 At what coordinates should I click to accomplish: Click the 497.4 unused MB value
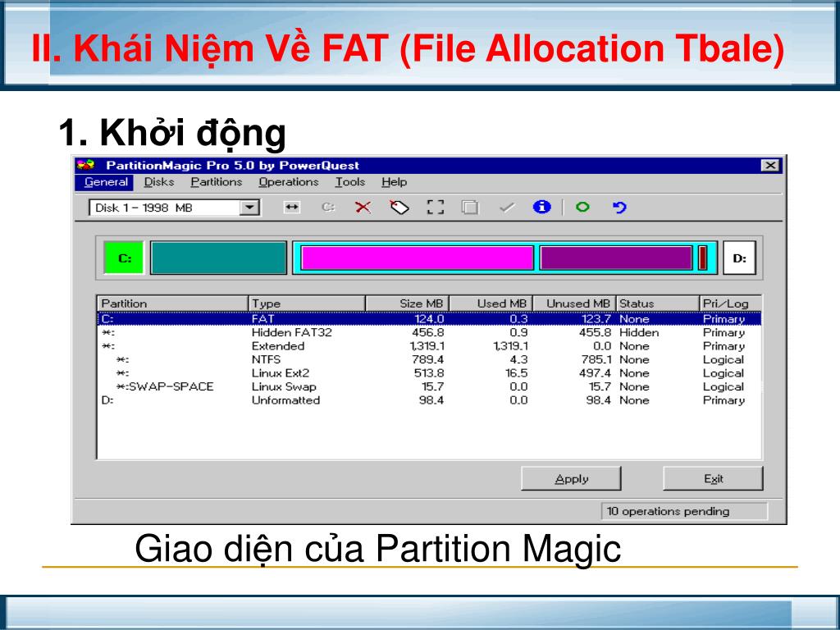click(595, 373)
